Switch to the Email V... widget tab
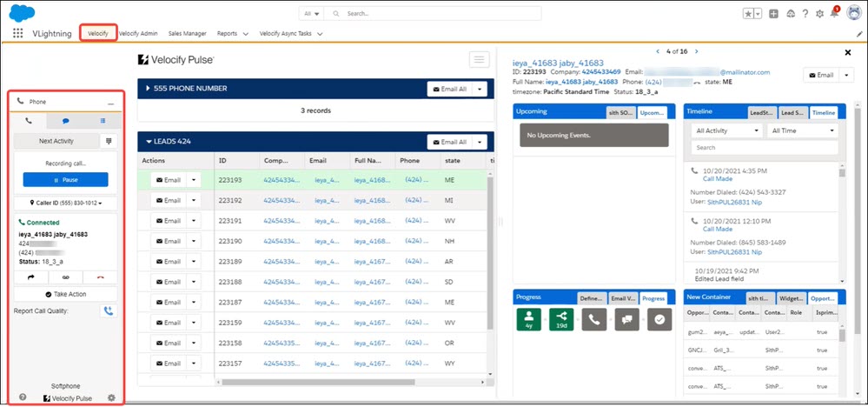 tap(624, 298)
